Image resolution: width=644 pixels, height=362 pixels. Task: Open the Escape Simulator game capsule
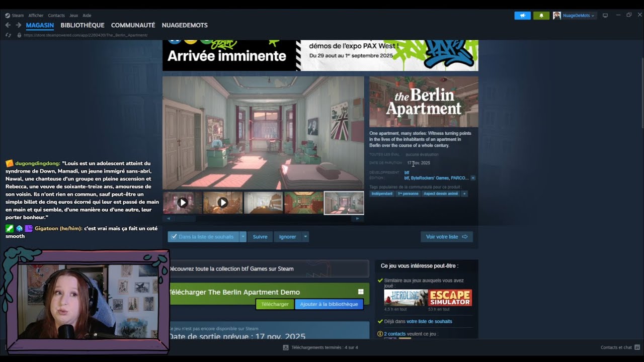pos(450,298)
